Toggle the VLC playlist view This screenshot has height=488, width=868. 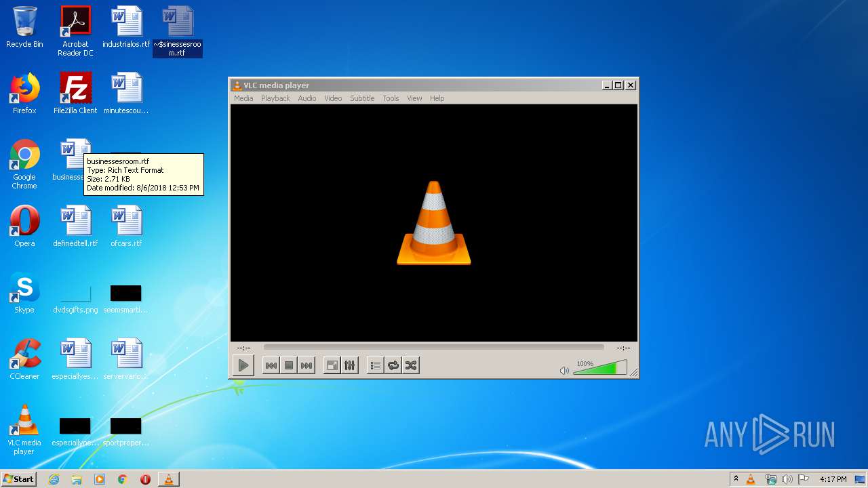[375, 365]
